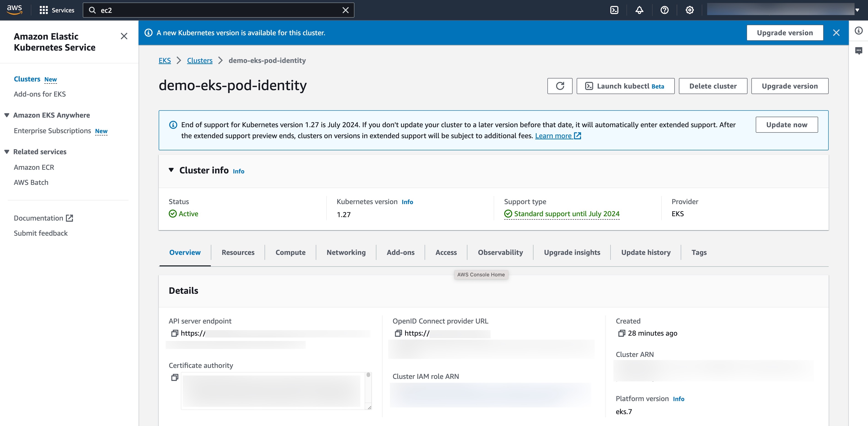Switch to the Compute tab
This screenshot has width=868, height=426.
(290, 252)
